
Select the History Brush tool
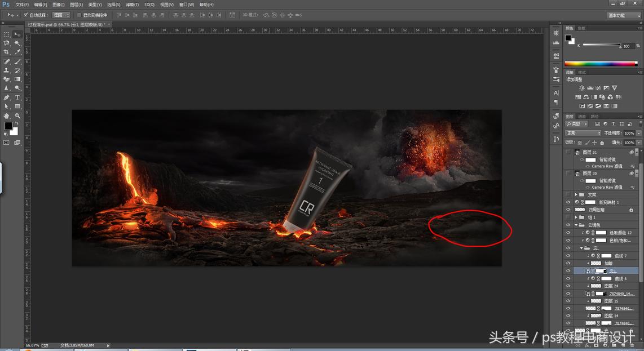click(x=17, y=70)
